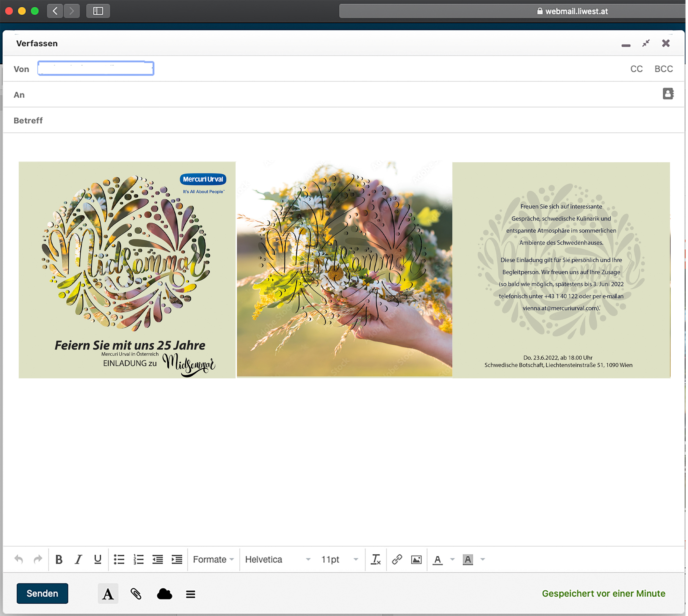Insert a bulleted list

click(x=119, y=559)
